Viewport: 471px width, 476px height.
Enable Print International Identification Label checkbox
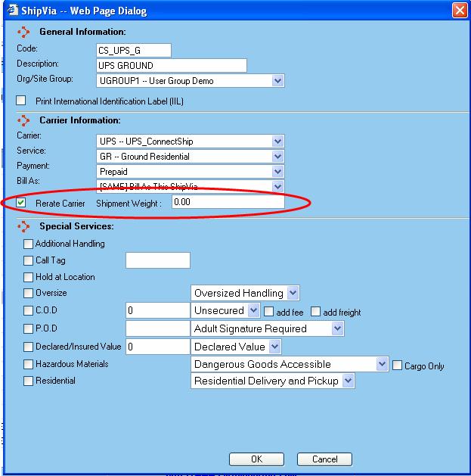click(21, 101)
